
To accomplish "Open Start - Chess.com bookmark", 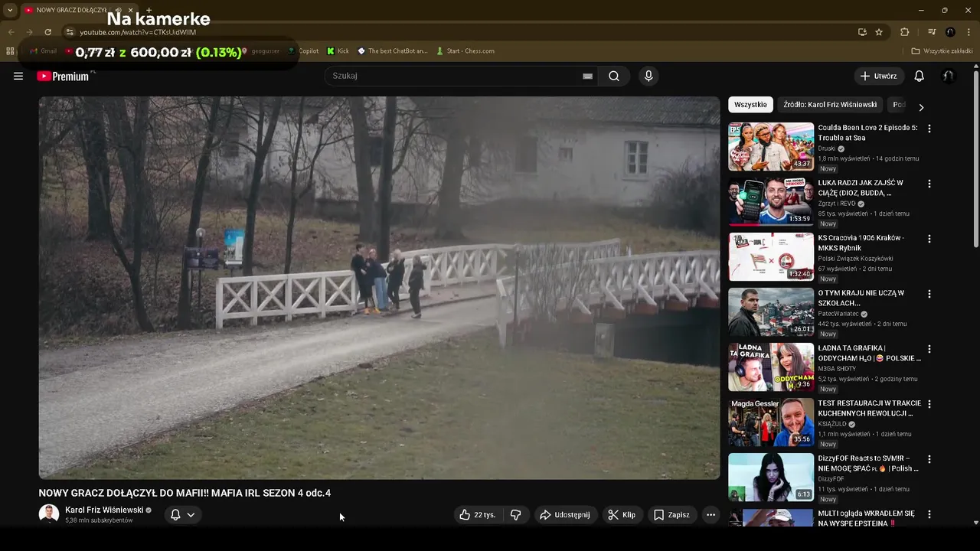I will [465, 51].
